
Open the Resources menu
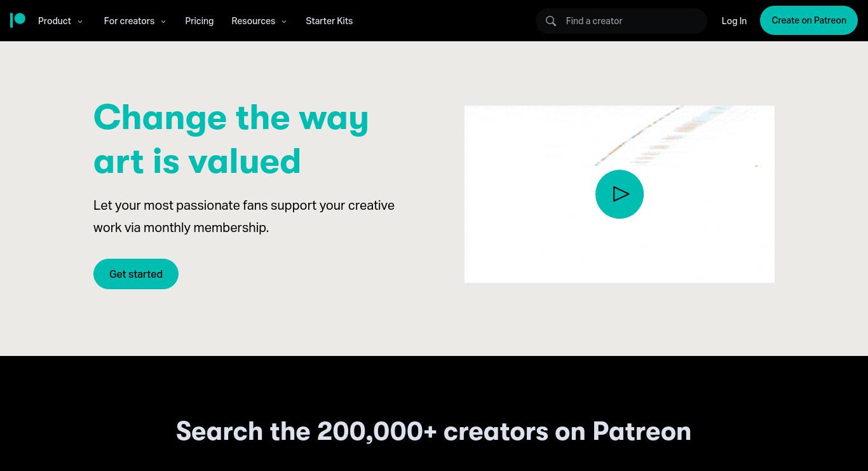tap(253, 21)
